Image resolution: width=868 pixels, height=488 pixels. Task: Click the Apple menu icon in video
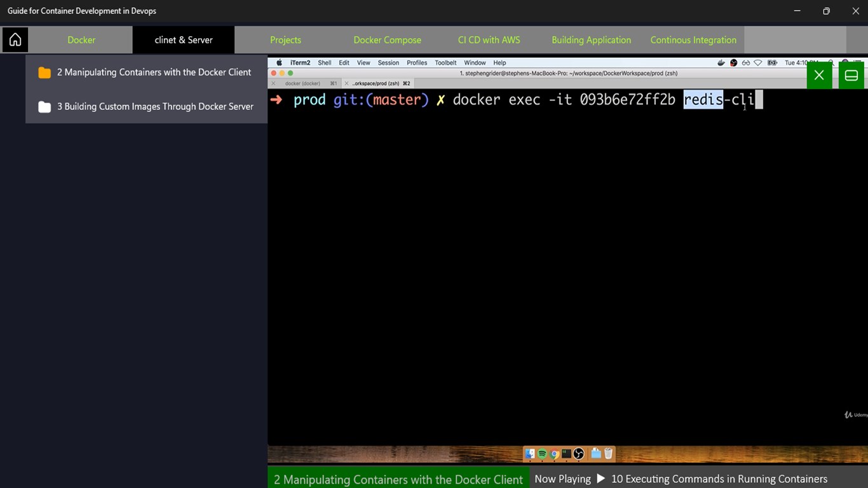[279, 63]
